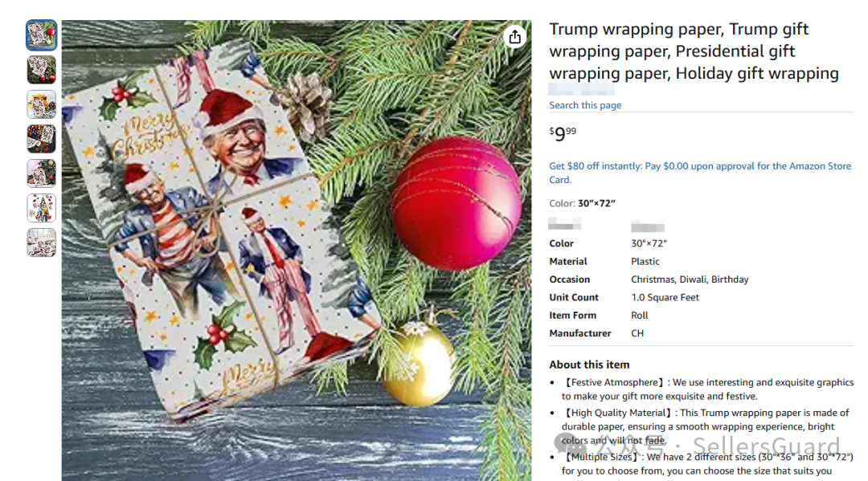Choose the first blurred size option swatch
The image size is (868, 481).
click(565, 224)
